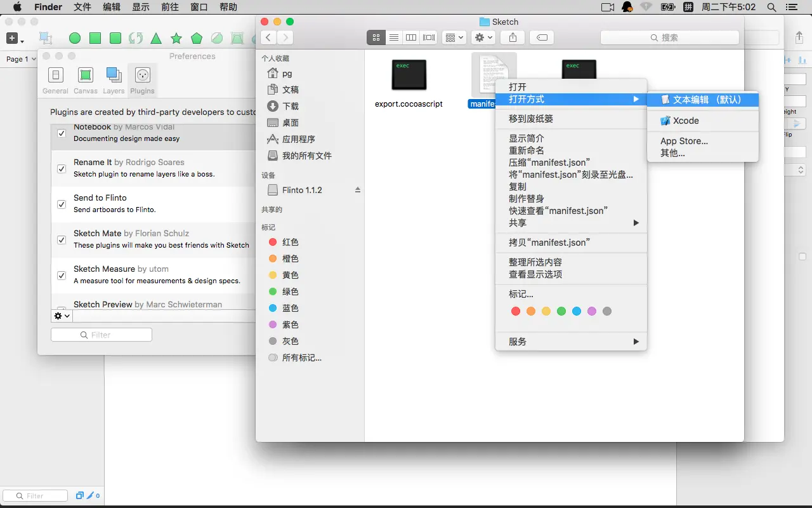
Task: Choose 重新命名 in the context menu
Action: click(570, 150)
